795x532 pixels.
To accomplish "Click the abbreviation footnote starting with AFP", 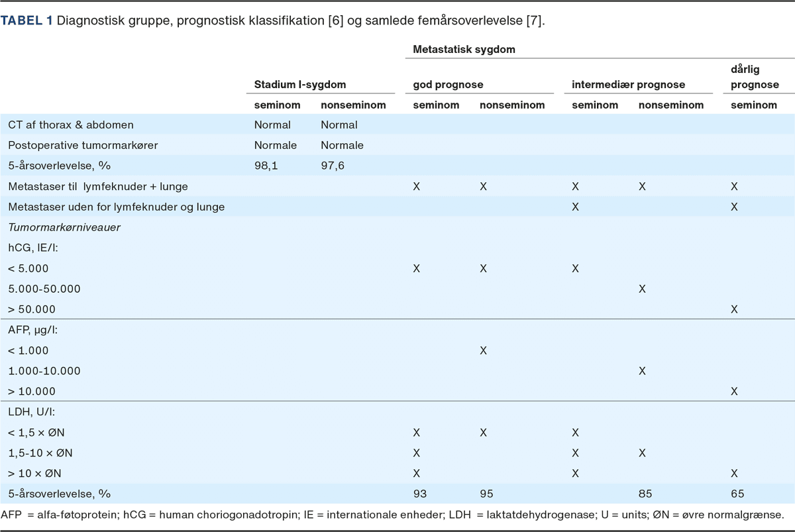I will [392, 515].
